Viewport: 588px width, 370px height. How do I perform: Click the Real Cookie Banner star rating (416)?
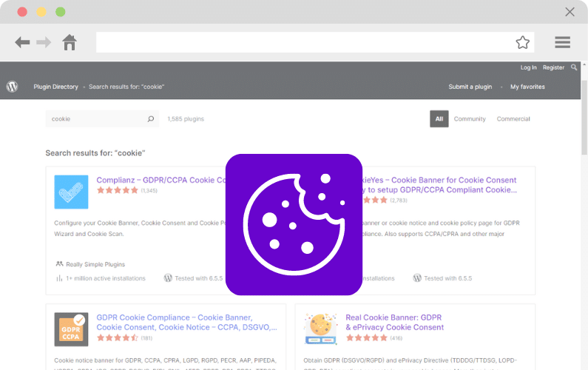(366, 337)
